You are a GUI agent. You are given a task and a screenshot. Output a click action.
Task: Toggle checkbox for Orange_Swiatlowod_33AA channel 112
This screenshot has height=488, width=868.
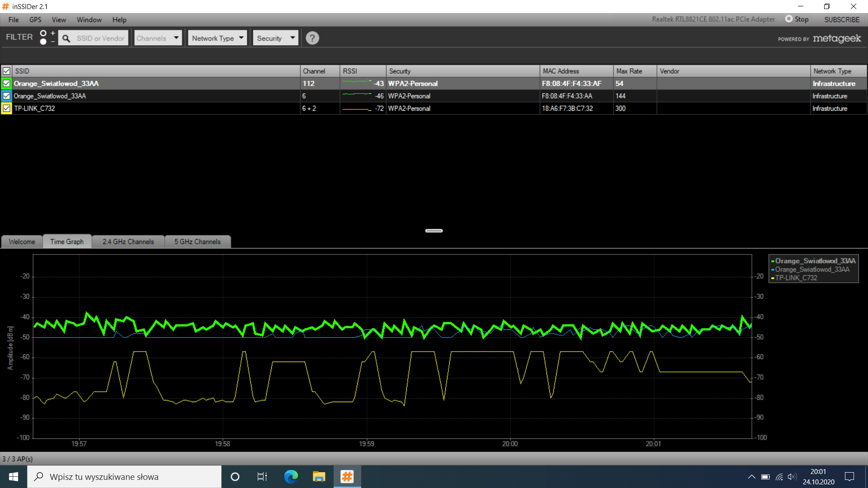[6, 84]
